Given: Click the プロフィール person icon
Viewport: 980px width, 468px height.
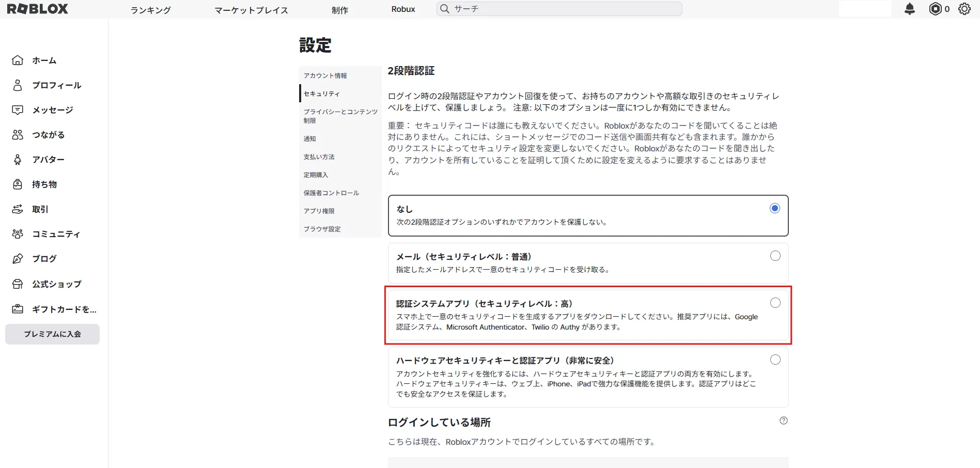Looking at the screenshot, I should point(18,85).
